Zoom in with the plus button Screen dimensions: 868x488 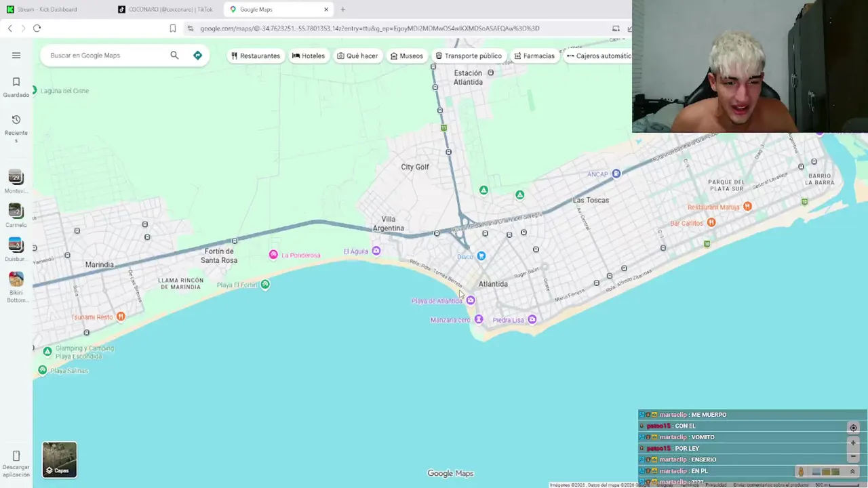click(854, 443)
